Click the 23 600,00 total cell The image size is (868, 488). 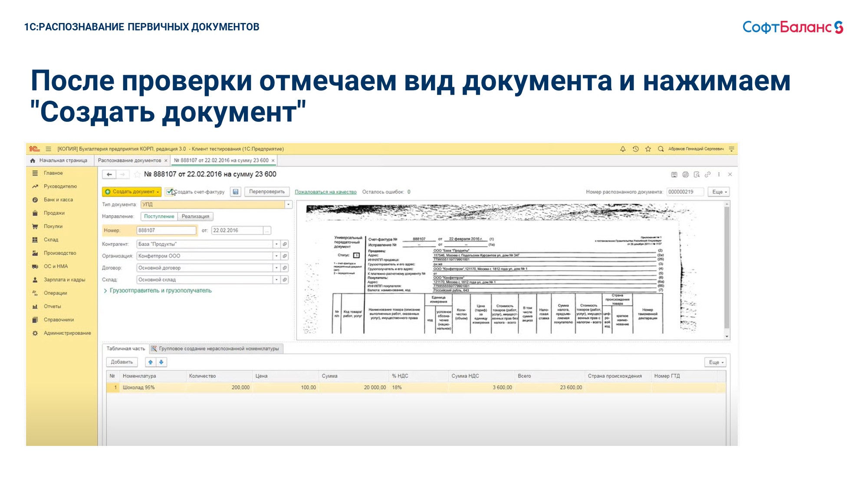tap(549, 387)
